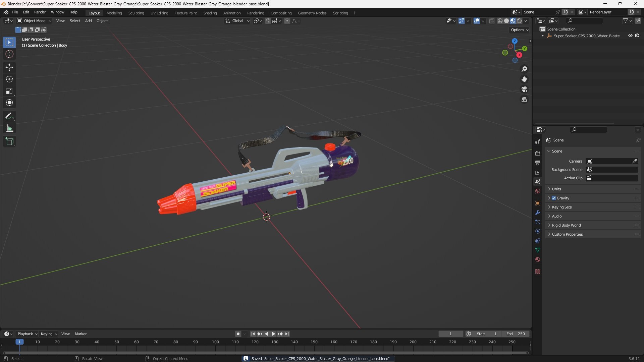Screen dimensions: 644x362
Task: Activate the Scale tool
Action: 9,91
